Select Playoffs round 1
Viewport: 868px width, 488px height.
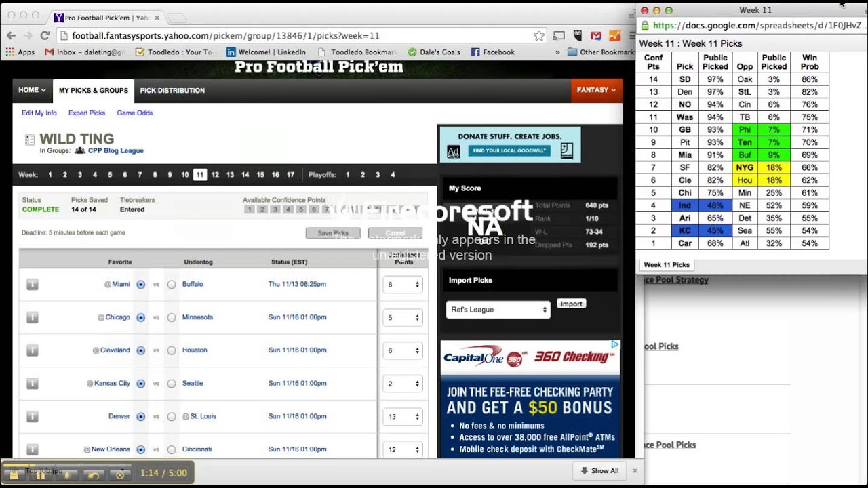(x=347, y=175)
